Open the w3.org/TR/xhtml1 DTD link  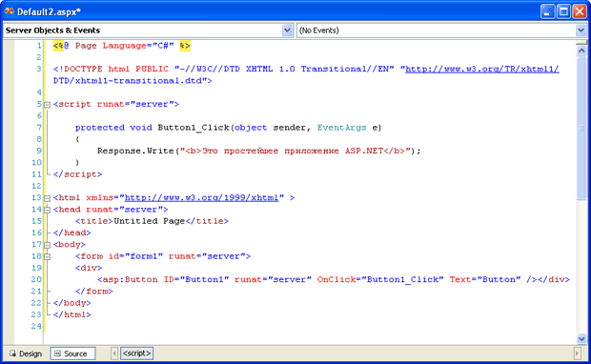coord(482,69)
